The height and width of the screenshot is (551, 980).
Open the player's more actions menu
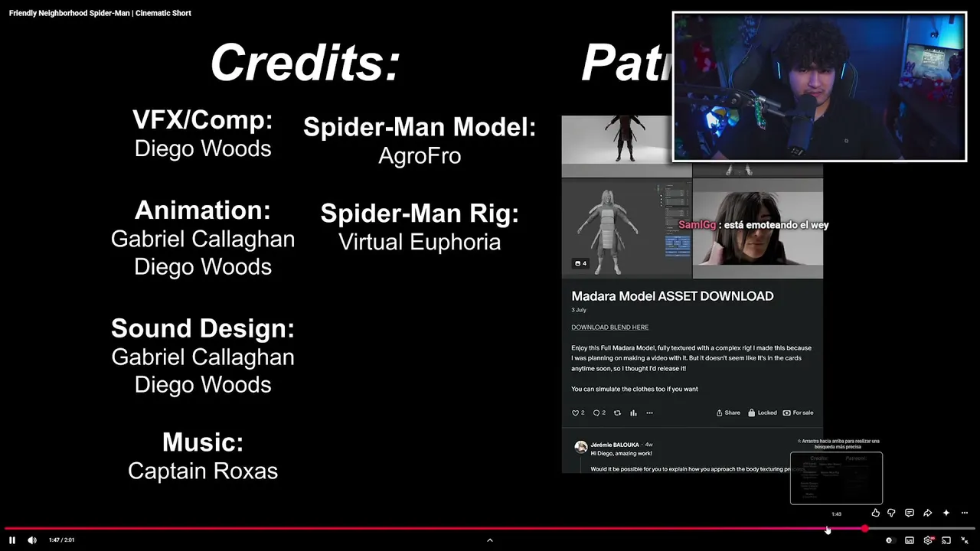tap(965, 513)
